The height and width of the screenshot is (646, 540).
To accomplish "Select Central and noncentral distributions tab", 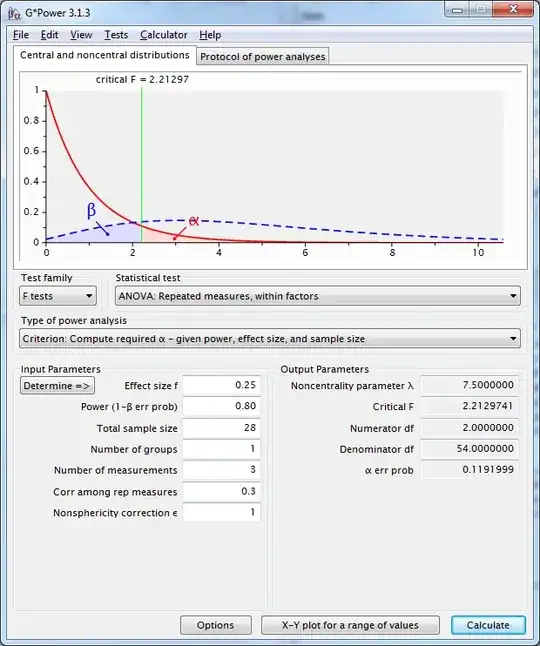I will coord(105,55).
